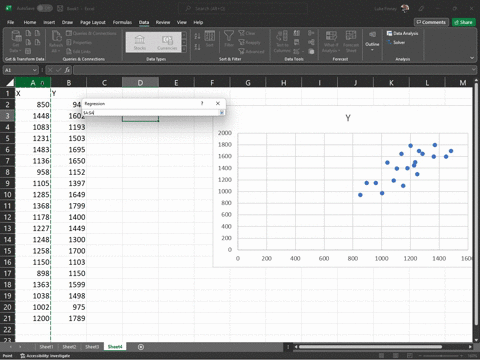Open the View tab
The width and height of the screenshot is (480, 360).
[x=182, y=22]
